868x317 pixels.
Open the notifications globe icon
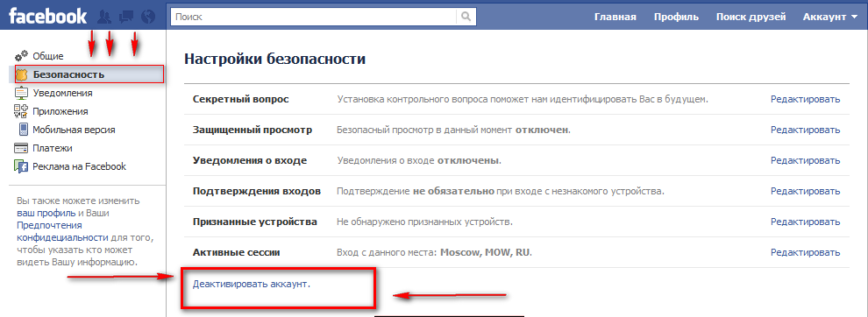pyautogui.click(x=148, y=18)
